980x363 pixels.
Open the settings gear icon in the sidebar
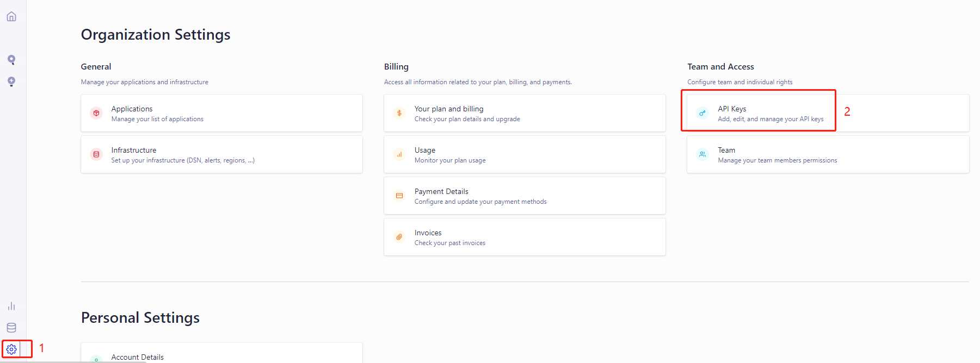[11, 349]
